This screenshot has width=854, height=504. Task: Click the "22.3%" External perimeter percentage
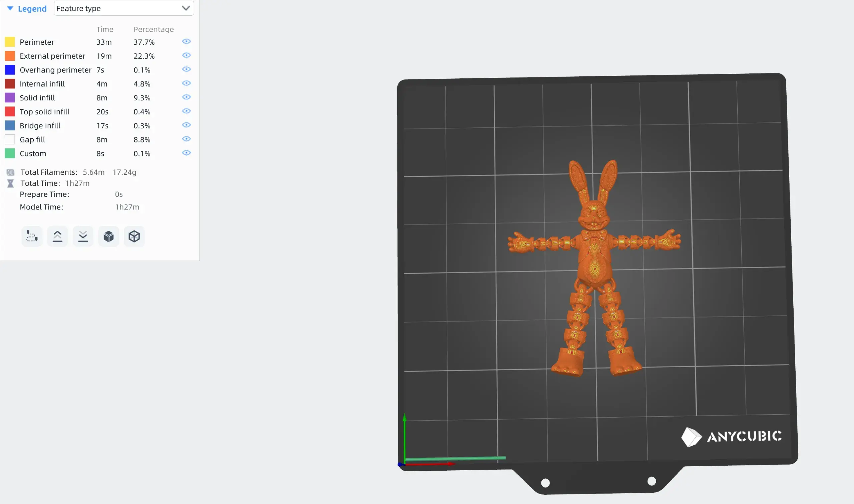tap(144, 56)
